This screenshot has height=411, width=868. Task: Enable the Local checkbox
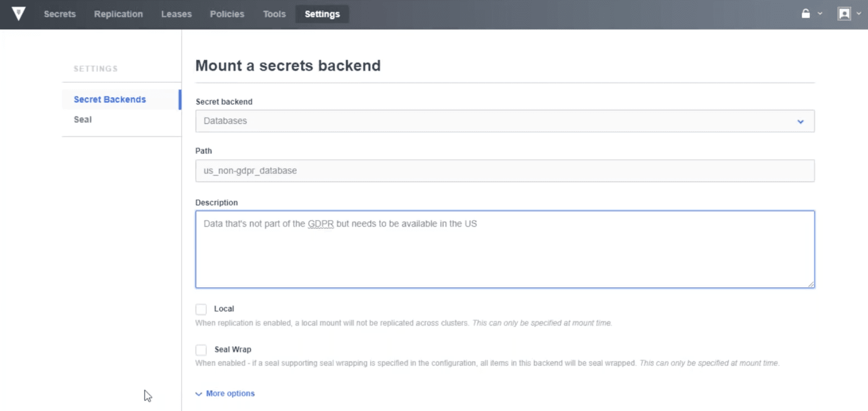201,309
